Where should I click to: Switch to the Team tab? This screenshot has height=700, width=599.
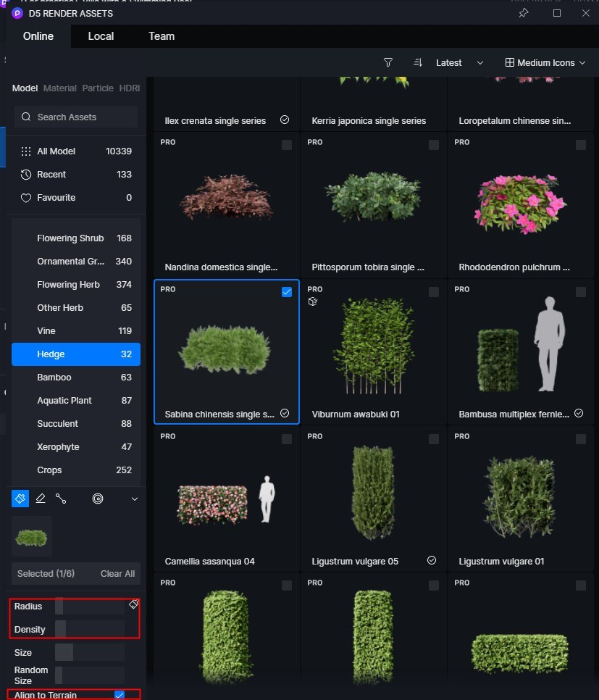coord(162,36)
